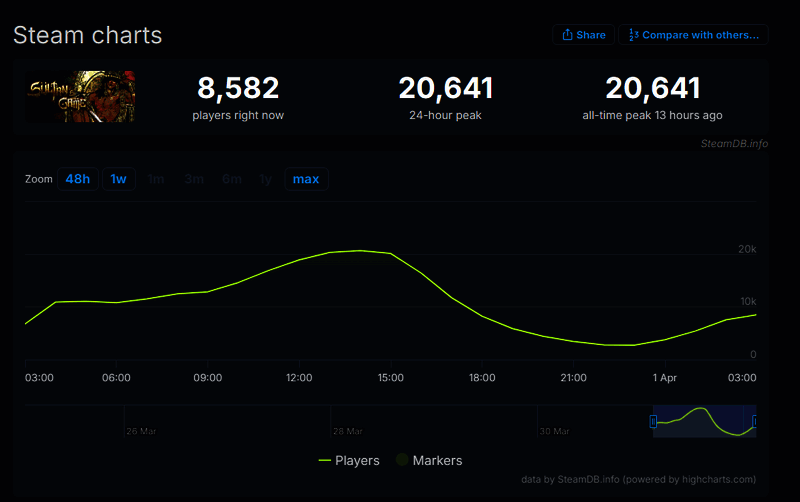Select the 3m zoom option
The height and width of the screenshot is (502, 800).
pos(194,179)
